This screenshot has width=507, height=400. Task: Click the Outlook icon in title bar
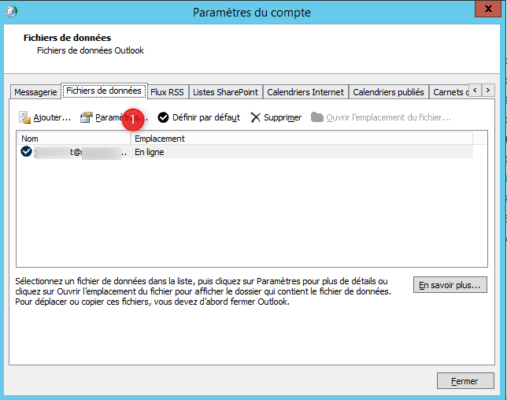click(12, 12)
